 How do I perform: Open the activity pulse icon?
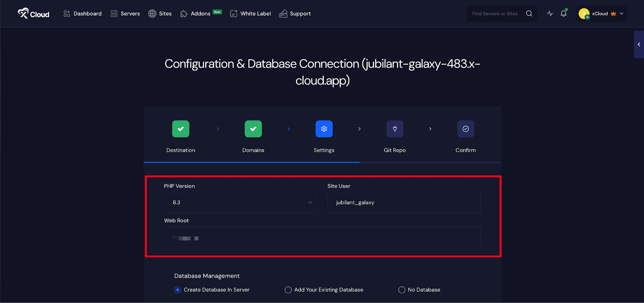tap(550, 14)
